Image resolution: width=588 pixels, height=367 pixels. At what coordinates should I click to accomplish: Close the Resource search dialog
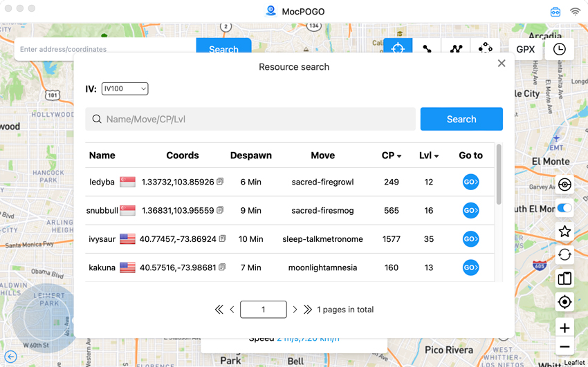[502, 64]
